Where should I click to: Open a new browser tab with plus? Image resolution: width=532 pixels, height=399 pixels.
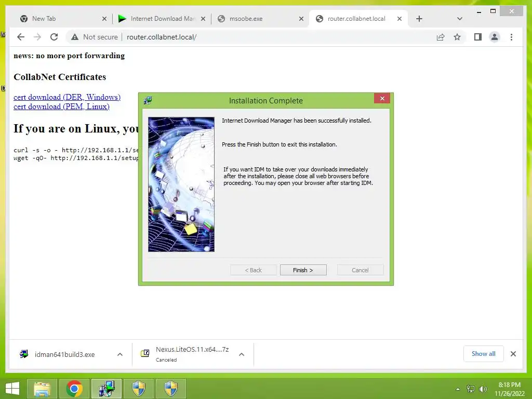pyautogui.click(x=419, y=19)
